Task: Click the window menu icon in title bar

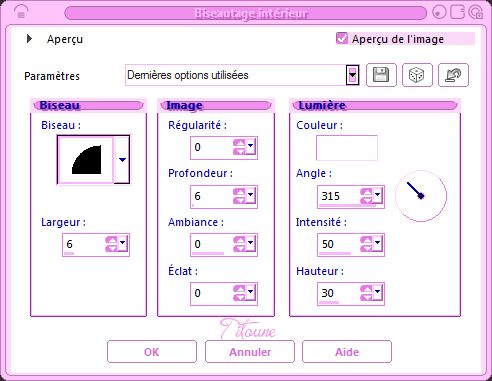Action: (21, 13)
